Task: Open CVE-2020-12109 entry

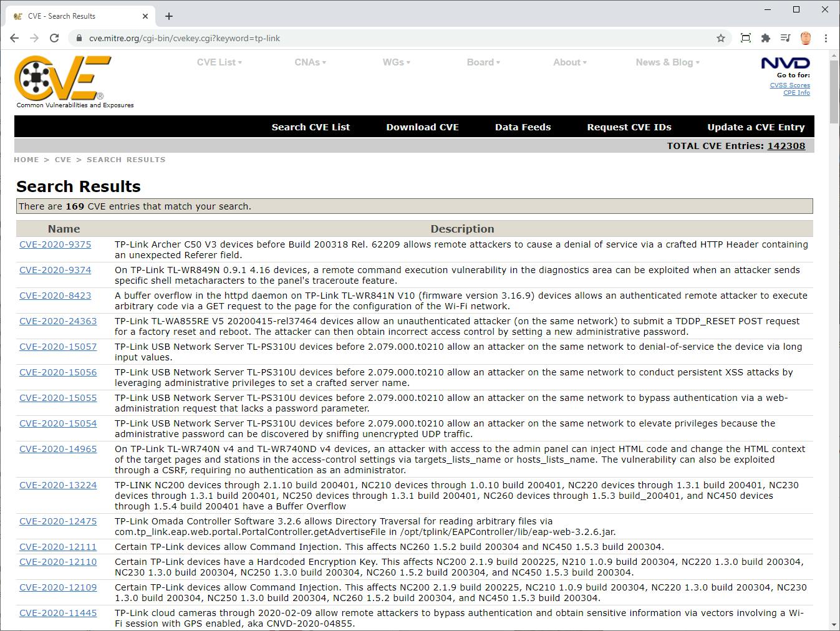Action: point(58,587)
